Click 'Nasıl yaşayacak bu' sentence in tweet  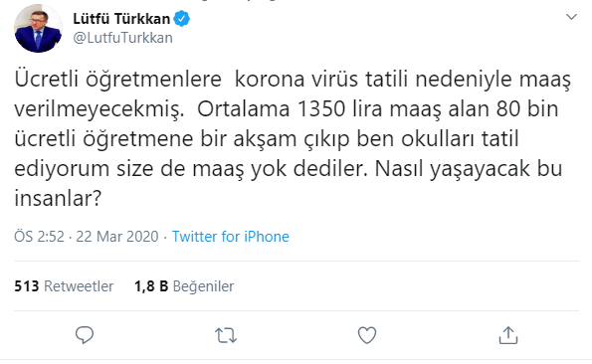[469, 169]
